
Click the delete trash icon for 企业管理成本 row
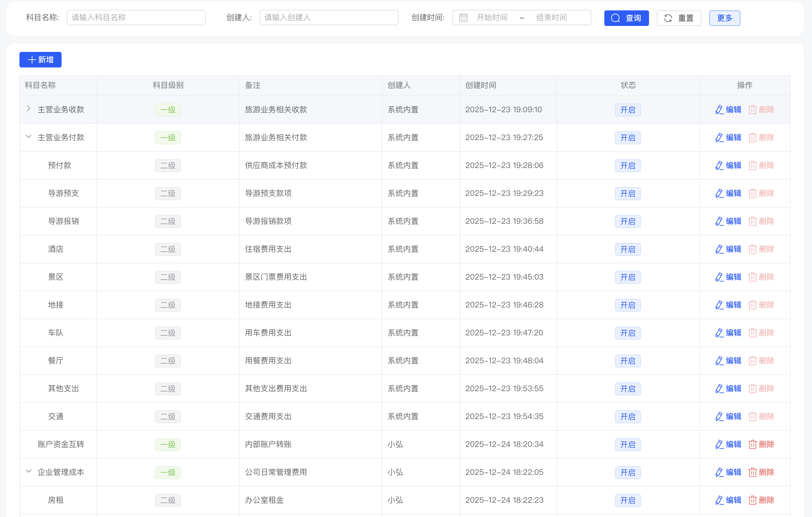coord(752,473)
